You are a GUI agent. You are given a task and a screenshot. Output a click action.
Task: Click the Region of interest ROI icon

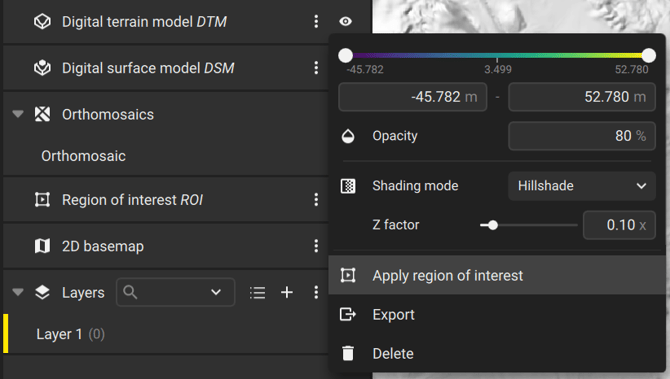pos(42,200)
